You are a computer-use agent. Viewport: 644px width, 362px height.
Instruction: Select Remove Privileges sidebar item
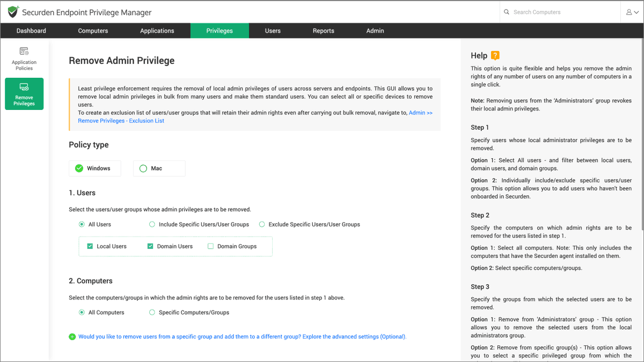pos(24,94)
